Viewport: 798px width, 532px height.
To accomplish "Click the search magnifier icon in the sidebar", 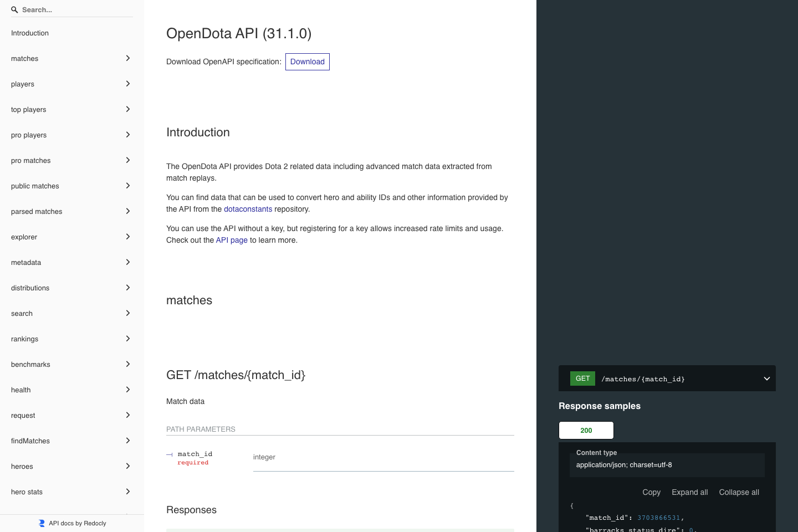I will point(14,9).
